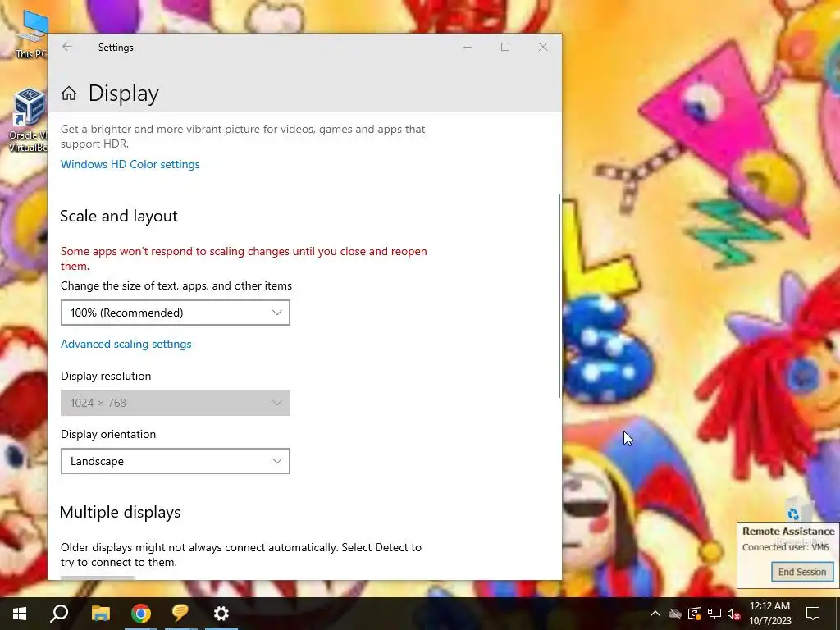The height and width of the screenshot is (630, 840).
Task: End the Remote Assistance session
Action: click(x=802, y=572)
